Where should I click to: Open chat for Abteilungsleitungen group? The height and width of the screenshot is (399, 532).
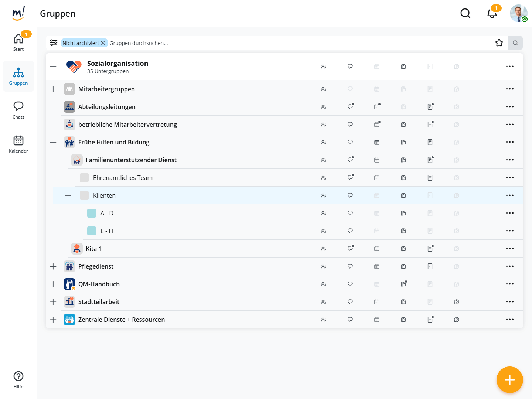pos(350,107)
